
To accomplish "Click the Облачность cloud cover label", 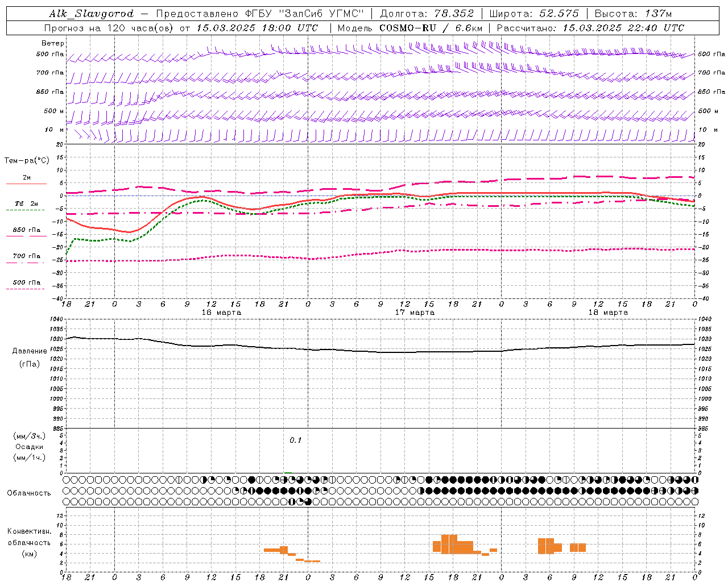I will coord(29,493).
